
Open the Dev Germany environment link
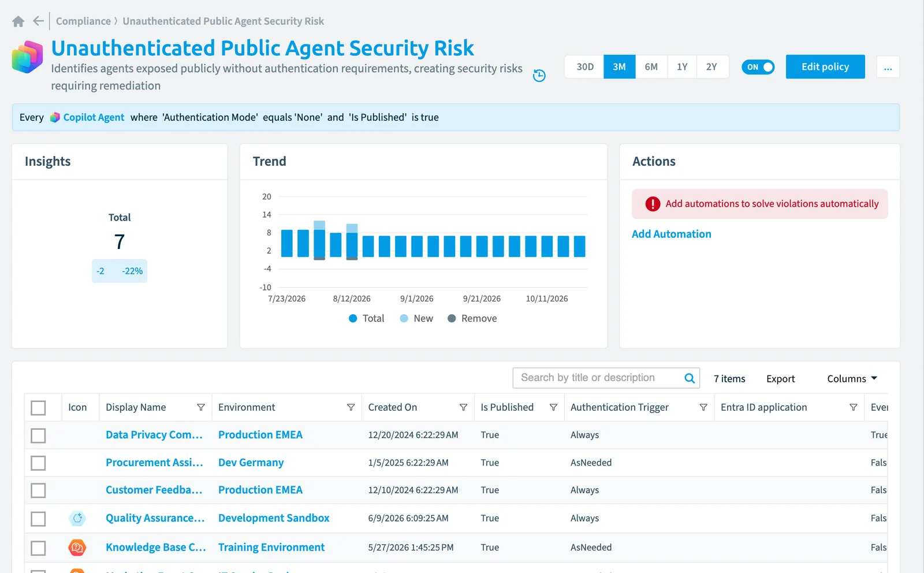[251, 463]
